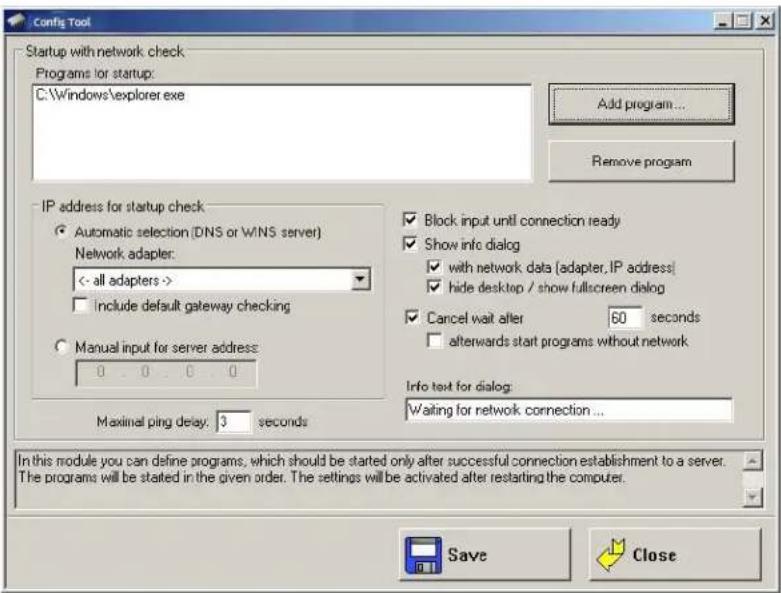This screenshot has height=593, width=781.
Task: Click the Maximal ping delay field
Action: [234, 422]
